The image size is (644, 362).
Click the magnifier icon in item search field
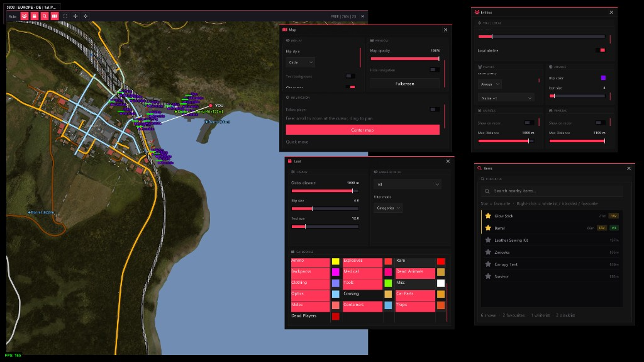click(x=487, y=191)
